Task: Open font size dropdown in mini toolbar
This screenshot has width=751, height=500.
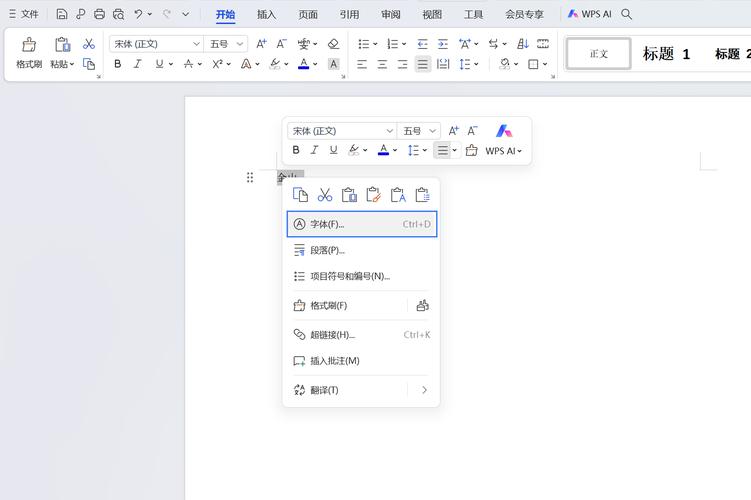Action: click(x=433, y=131)
